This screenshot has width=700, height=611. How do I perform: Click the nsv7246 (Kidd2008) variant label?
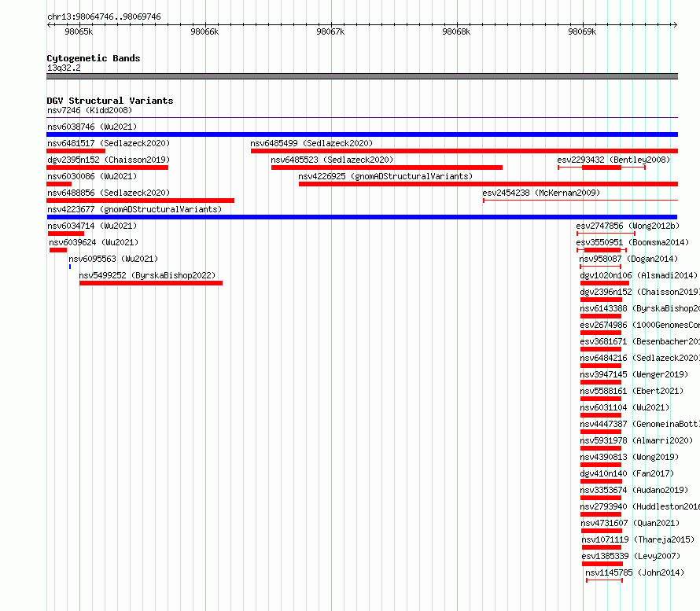[x=90, y=110]
